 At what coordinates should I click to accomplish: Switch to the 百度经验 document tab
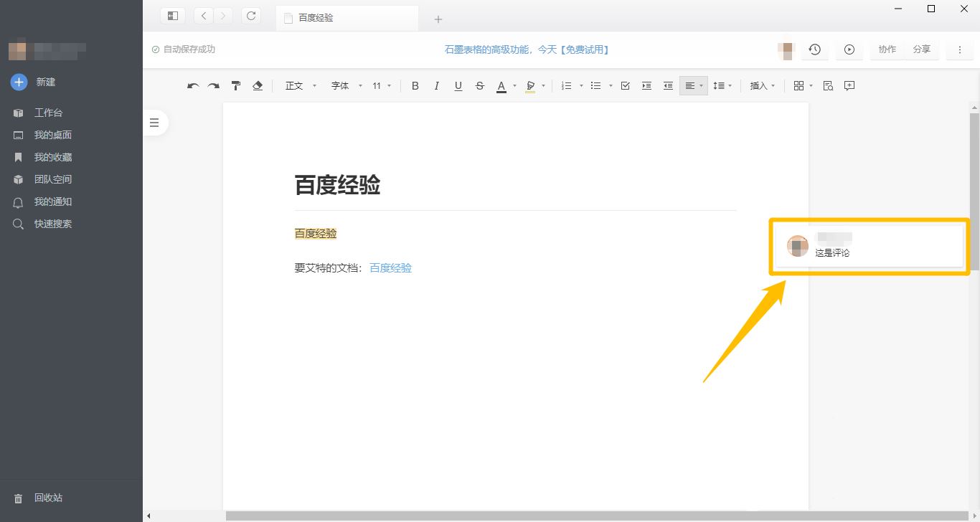point(347,18)
